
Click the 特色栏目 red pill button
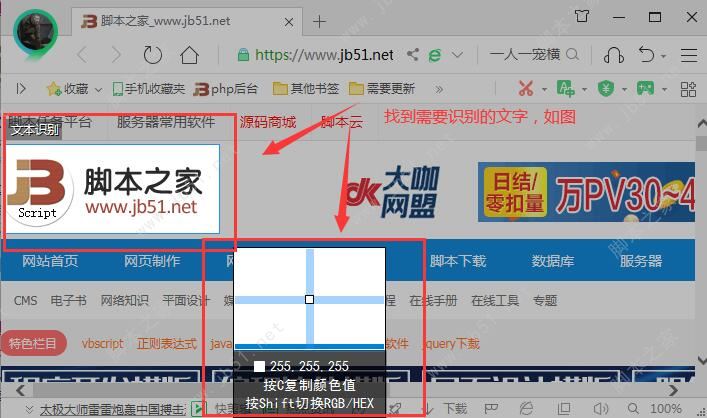tap(33, 344)
